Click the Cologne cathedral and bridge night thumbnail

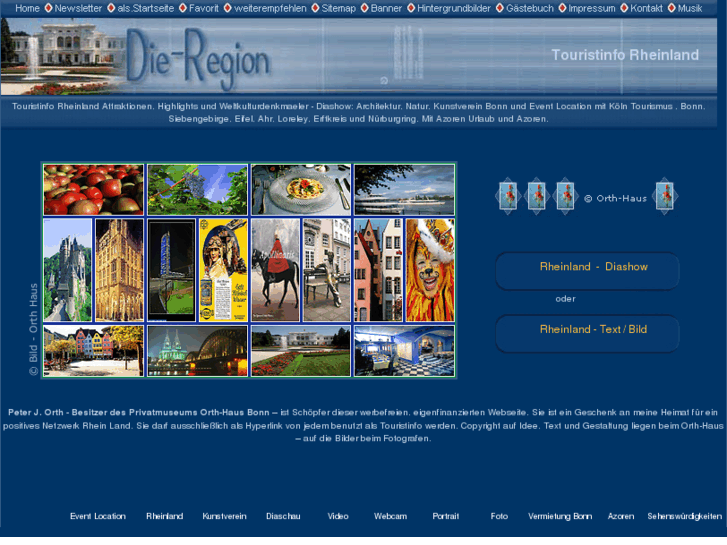click(x=198, y=351)
